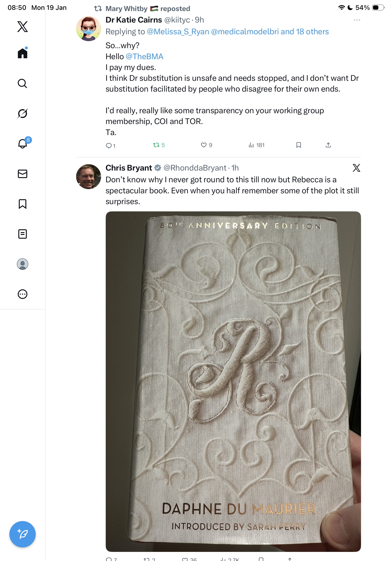Go to the Home feed icon

pos(23,53)
